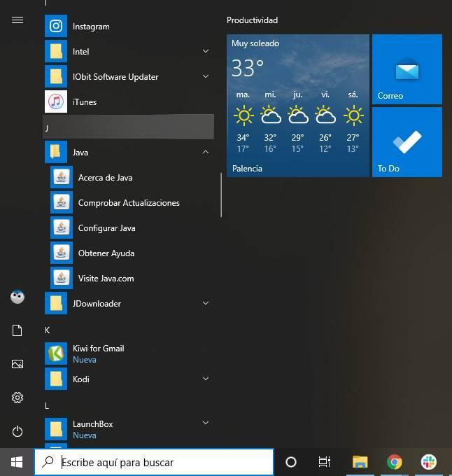The image size is (452, 476).
Task: Click the 'Acerca de Java' label
Action: [x=105, y=178]
